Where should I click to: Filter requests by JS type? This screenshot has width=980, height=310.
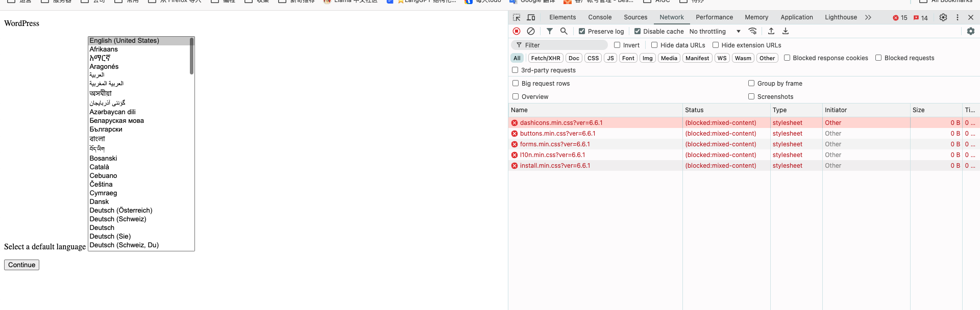click(610, 58)
